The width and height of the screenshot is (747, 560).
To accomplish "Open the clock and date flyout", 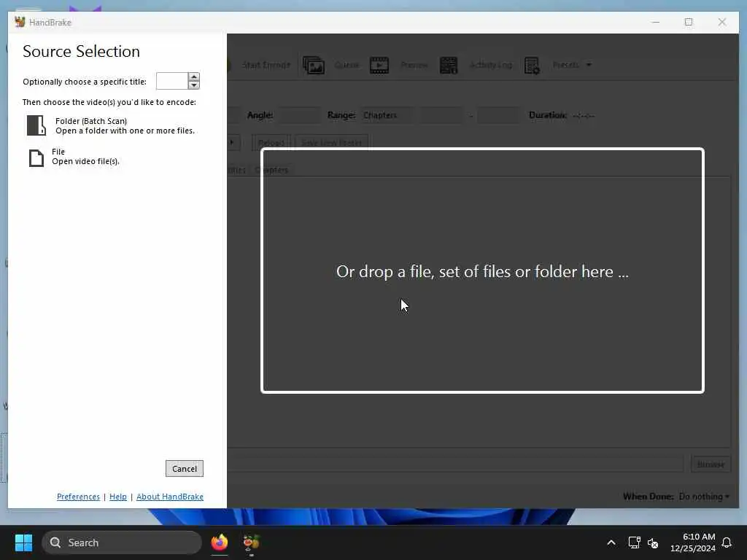I will [x=693, y=542].
